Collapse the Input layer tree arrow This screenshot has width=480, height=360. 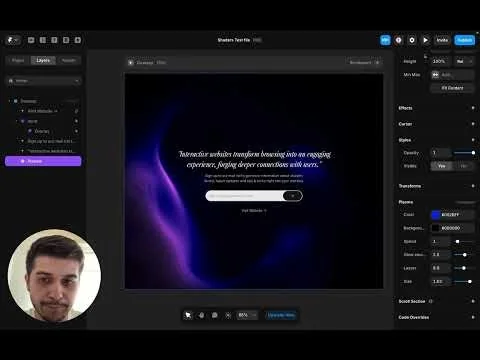tap(17, 121)
